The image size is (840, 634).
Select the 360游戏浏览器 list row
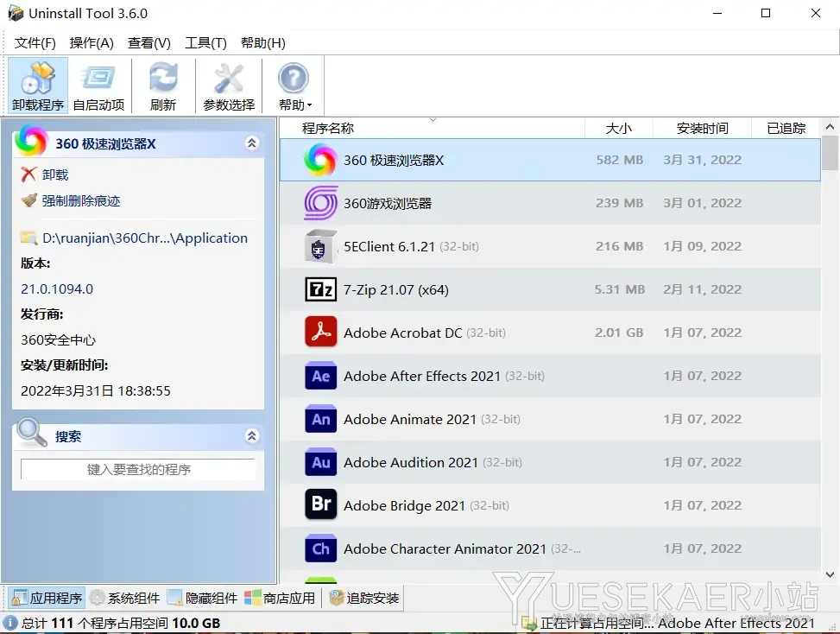pyautogui.click(x=550, y=203)
